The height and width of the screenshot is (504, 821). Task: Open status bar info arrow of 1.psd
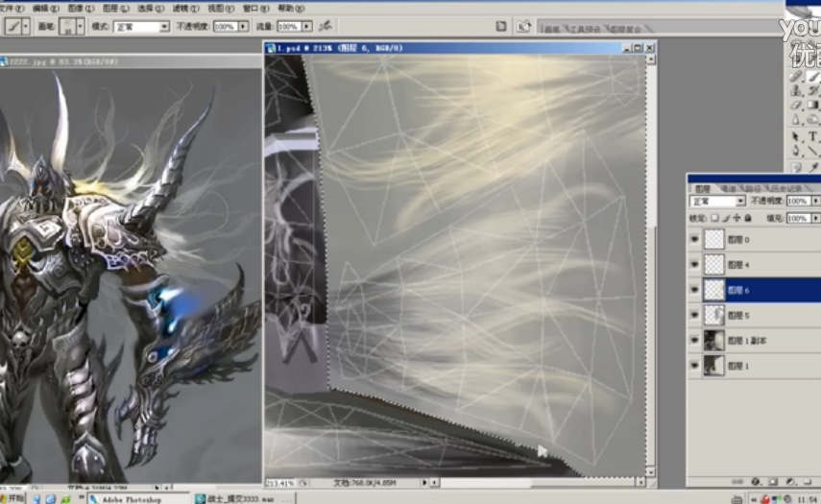pos(424,483)
